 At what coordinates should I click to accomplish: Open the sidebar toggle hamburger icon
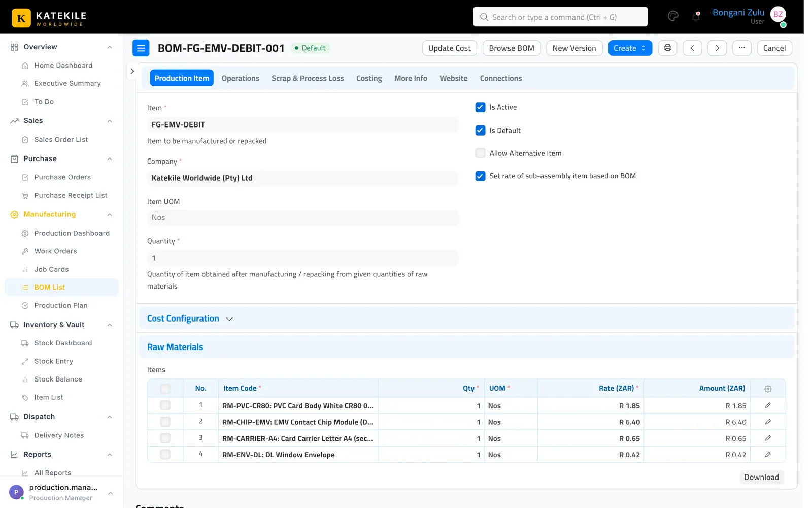click(x=141, y=48)
